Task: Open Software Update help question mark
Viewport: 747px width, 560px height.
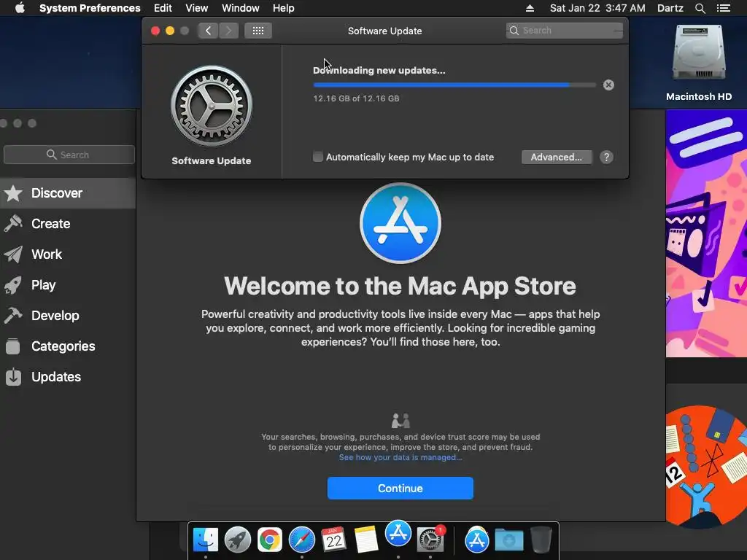Action: click(606, 157)
